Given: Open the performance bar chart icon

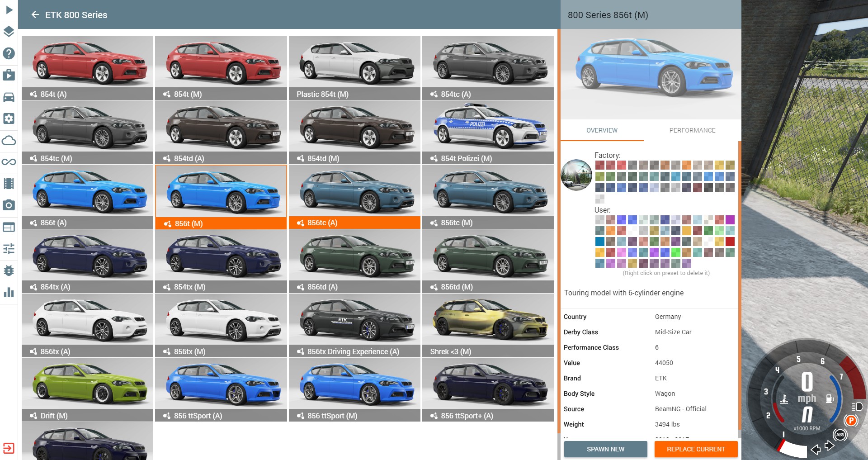Looking at the screenshot, I should pyautogui.click(x=9, y=292).
